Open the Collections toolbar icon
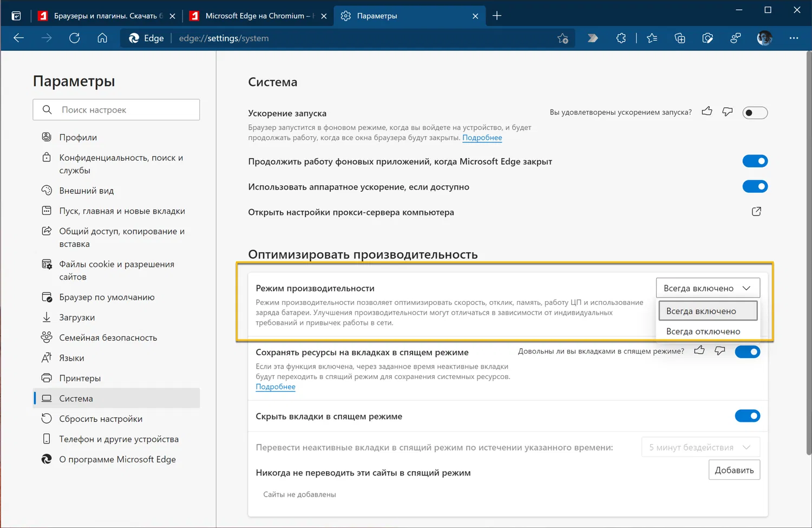 point(680,38)
